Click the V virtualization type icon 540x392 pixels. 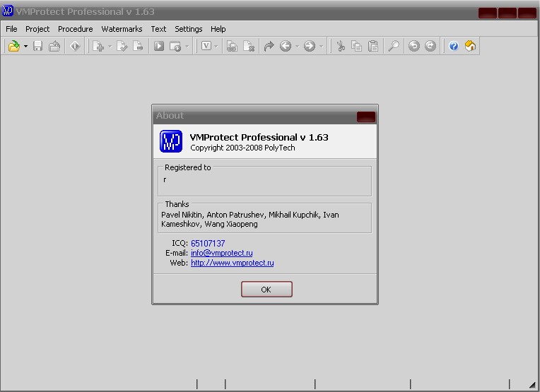point(206,46)
